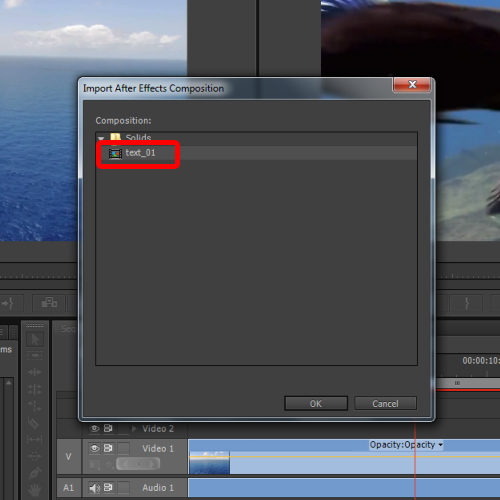
Task: Click the ocean clip thumbnail on Video 1
Action: click(210, 463)
